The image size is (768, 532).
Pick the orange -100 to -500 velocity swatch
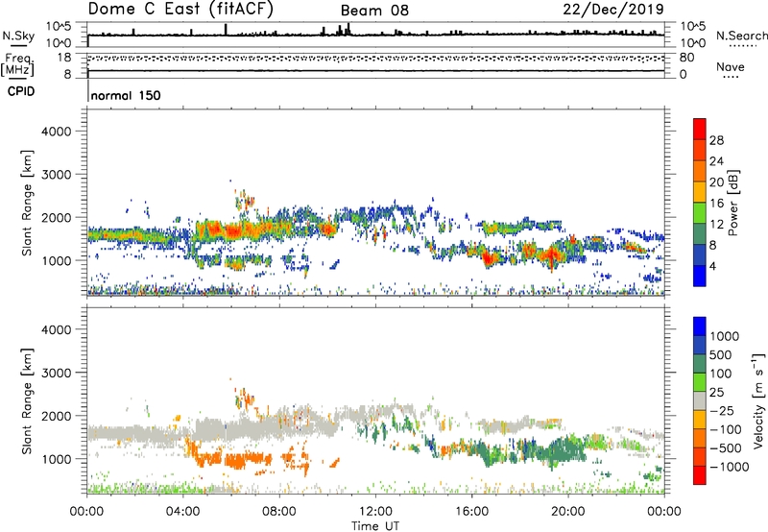point(700,438)
